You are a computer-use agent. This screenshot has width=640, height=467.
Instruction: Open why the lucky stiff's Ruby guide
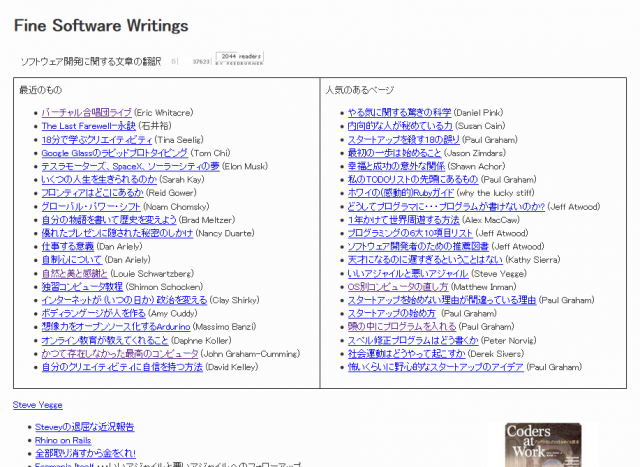coord(401,193)
